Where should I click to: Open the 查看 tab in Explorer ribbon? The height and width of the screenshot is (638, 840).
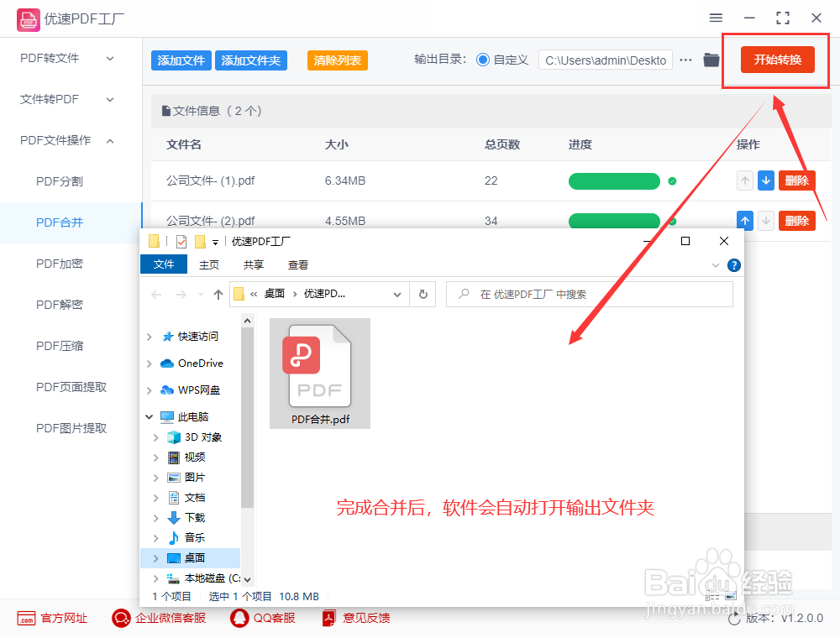click(x=298, y=265)
